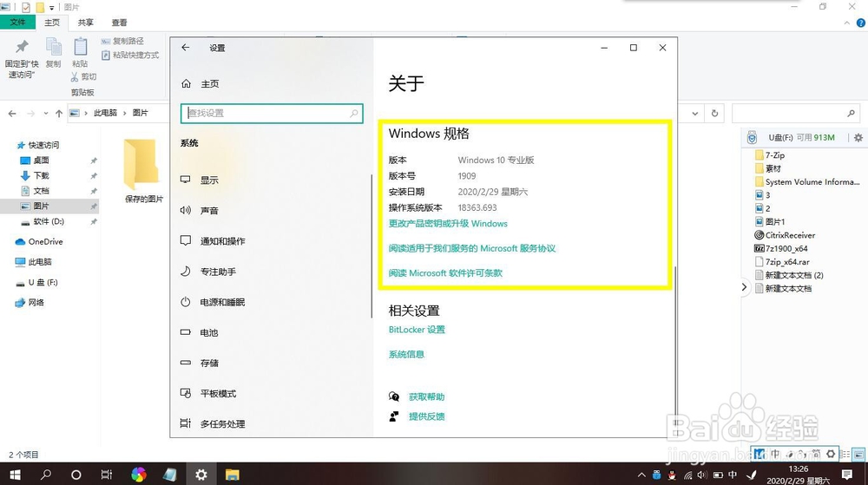Open Windows Start menu

16,475
